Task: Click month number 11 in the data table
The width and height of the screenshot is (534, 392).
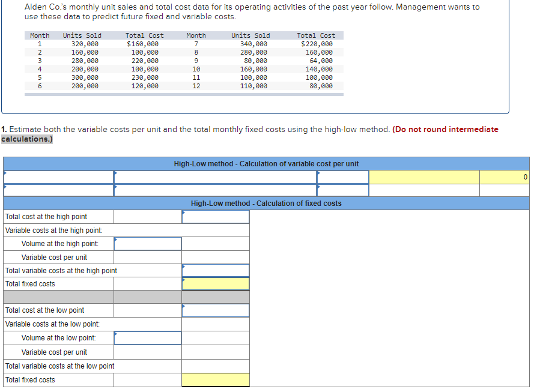Action: [x=196, y=77]
